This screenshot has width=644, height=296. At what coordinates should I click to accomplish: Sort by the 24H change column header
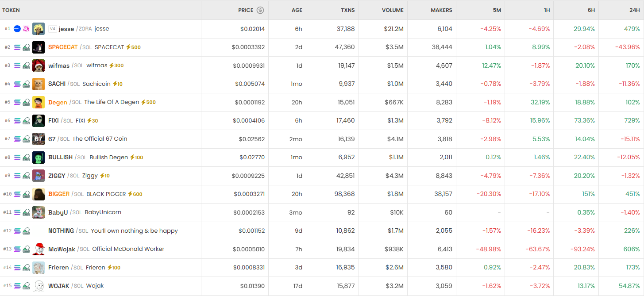[x=633, y=10]
